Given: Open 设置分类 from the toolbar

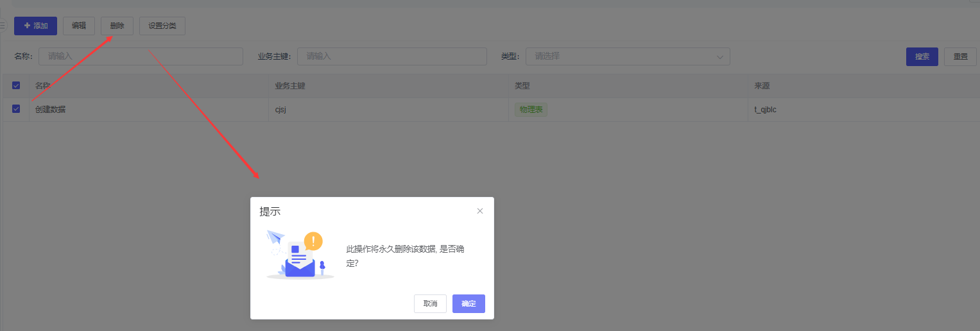Looking at the screenshot, I should pos(162,26).
